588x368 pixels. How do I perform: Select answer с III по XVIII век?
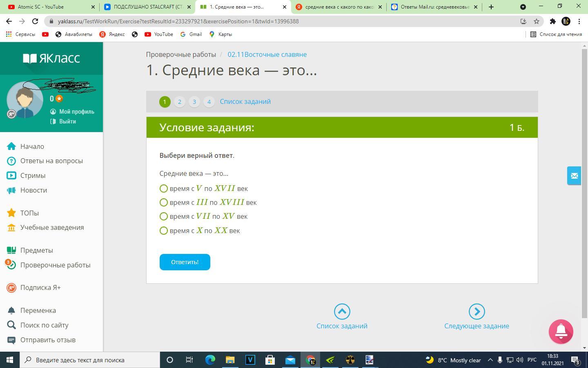point(163,202)
